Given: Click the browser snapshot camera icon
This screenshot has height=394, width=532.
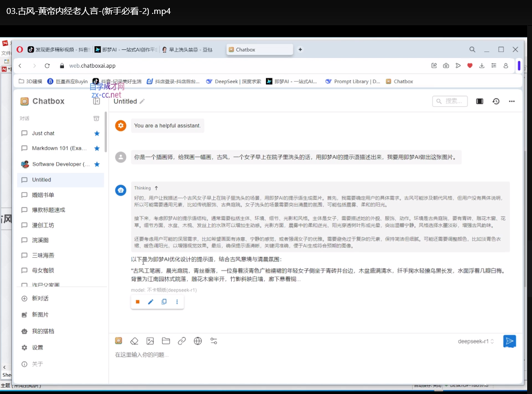Looking at the screenshot, I should tap(446, 65).
